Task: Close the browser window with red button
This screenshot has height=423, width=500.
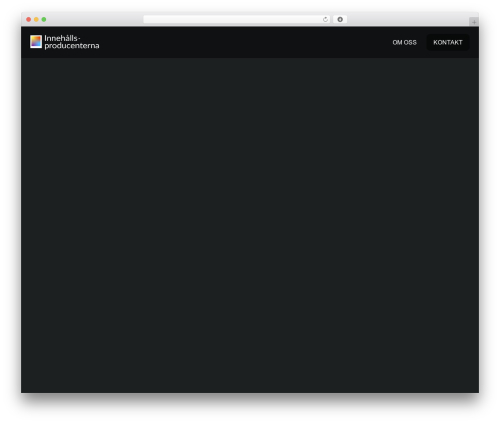Action: 29,19
